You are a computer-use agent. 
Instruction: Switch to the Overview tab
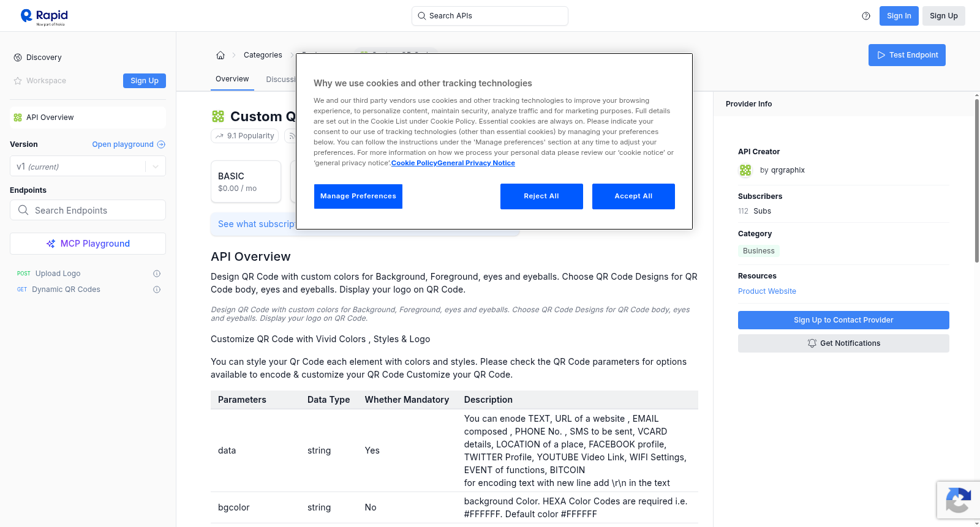232,79
